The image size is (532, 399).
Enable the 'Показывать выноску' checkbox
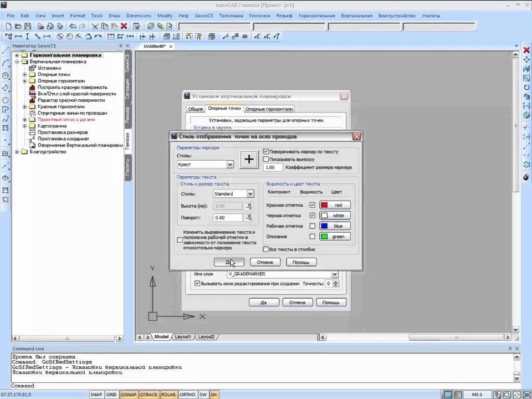[266, 159]
